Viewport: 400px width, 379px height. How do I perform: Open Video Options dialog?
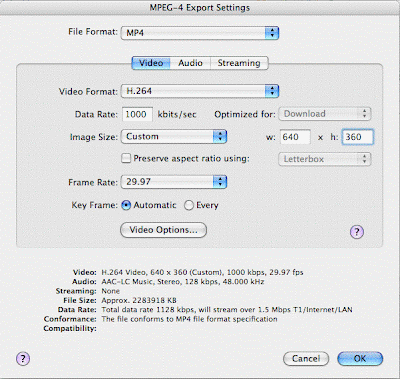pyautogui.click(x=163, y=230)
